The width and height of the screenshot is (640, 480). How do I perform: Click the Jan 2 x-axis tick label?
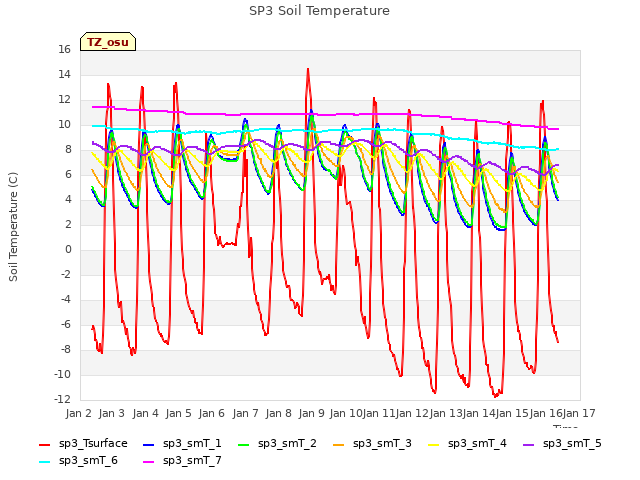[78, 413]
